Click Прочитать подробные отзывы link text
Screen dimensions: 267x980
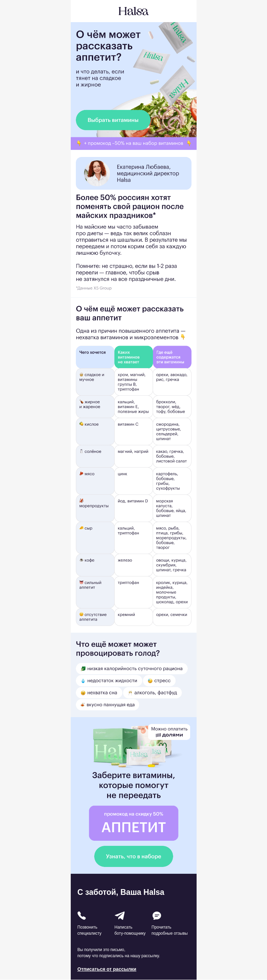(169, 930)
